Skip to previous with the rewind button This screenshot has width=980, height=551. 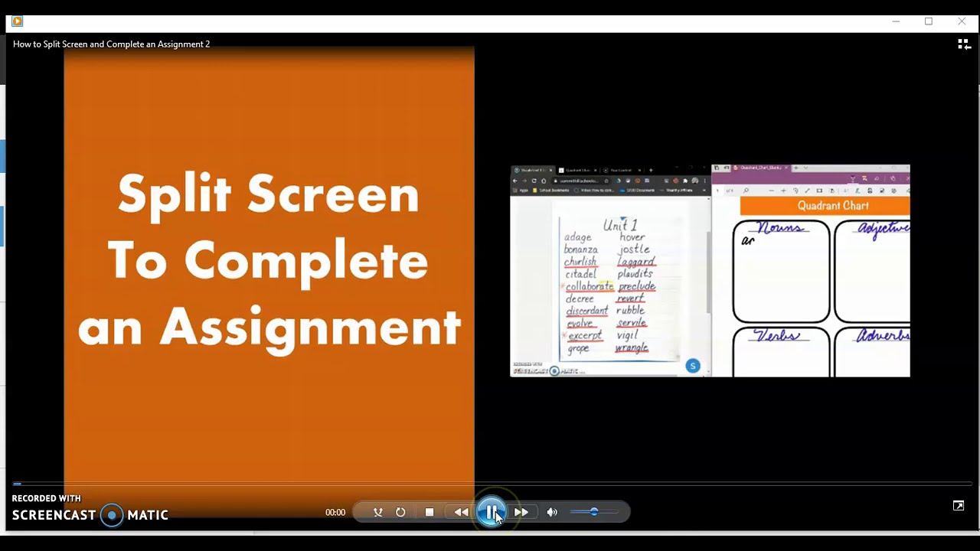pyautogui.click(x=461, y=512)
